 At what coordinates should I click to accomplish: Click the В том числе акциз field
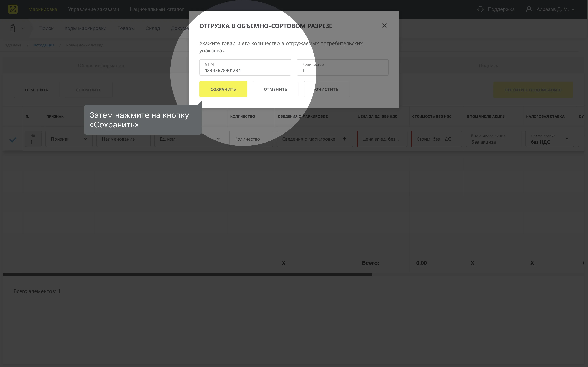(x=493, y=139)
